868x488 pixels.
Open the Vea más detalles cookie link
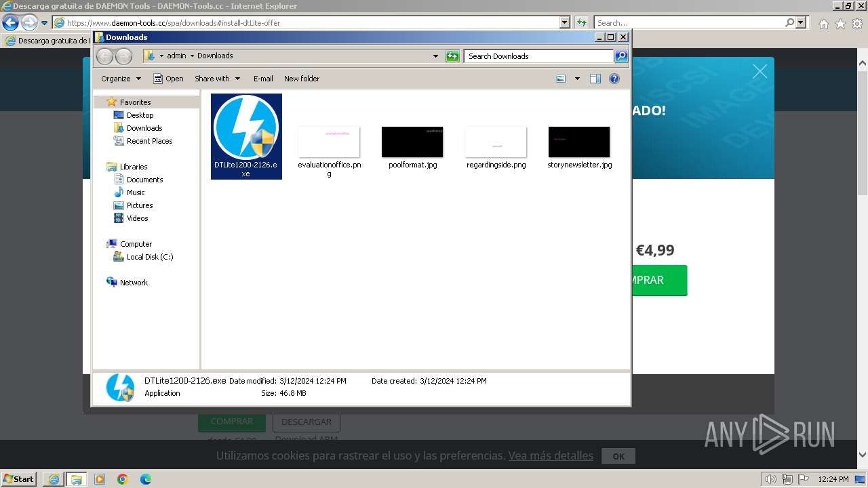[x=551, y=455]
